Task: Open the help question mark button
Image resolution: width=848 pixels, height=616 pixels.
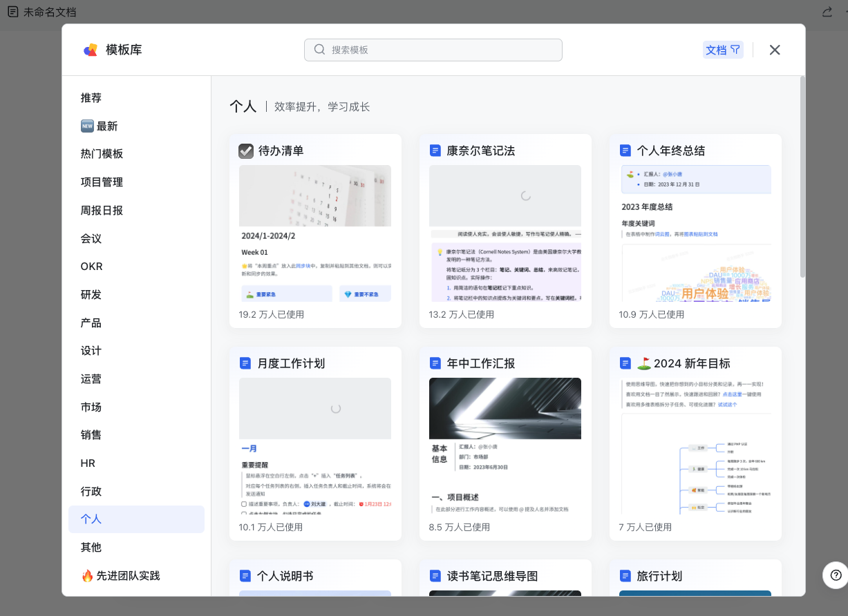Action: click(836, 575)
